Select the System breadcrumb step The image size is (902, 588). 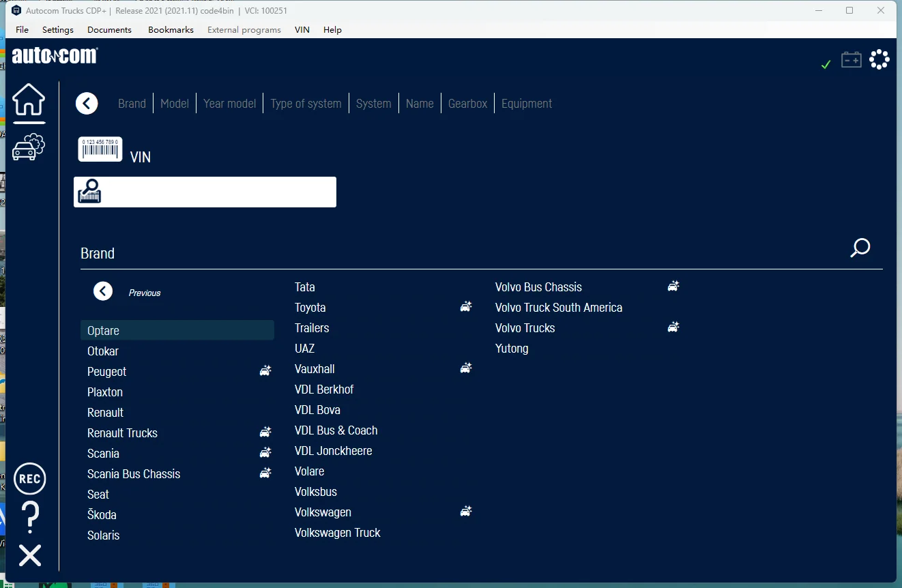(x=374, y=104)
